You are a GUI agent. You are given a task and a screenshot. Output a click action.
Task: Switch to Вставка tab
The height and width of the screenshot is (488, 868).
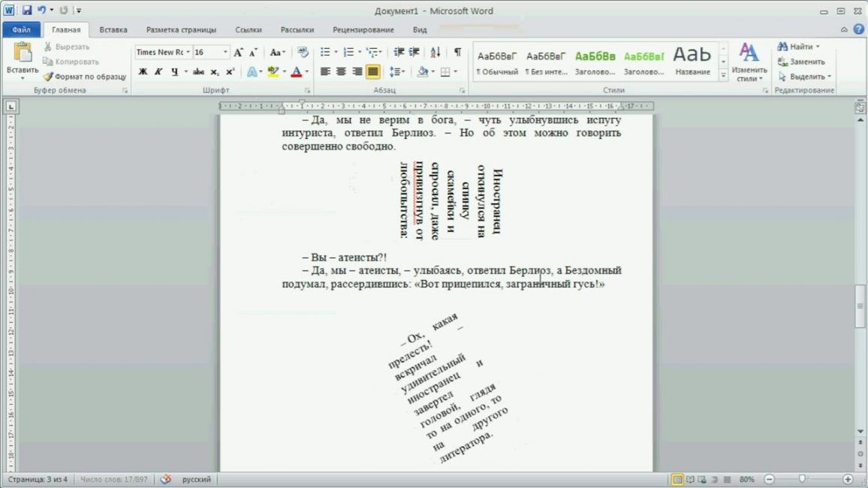(113, 30)
